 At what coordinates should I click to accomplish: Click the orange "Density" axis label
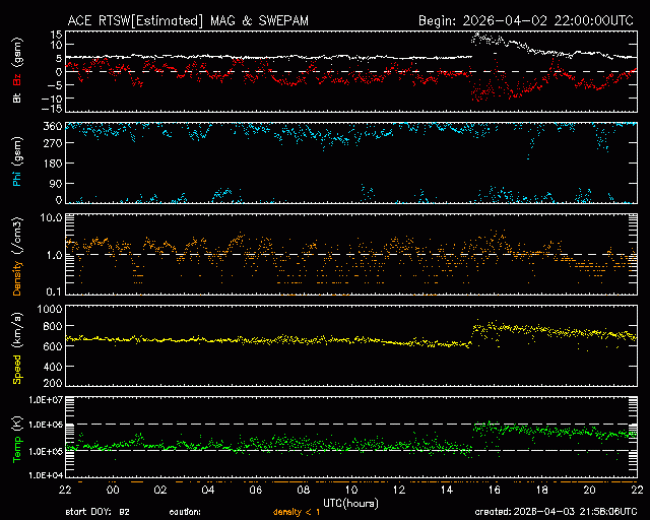click(x=17, y=278)
